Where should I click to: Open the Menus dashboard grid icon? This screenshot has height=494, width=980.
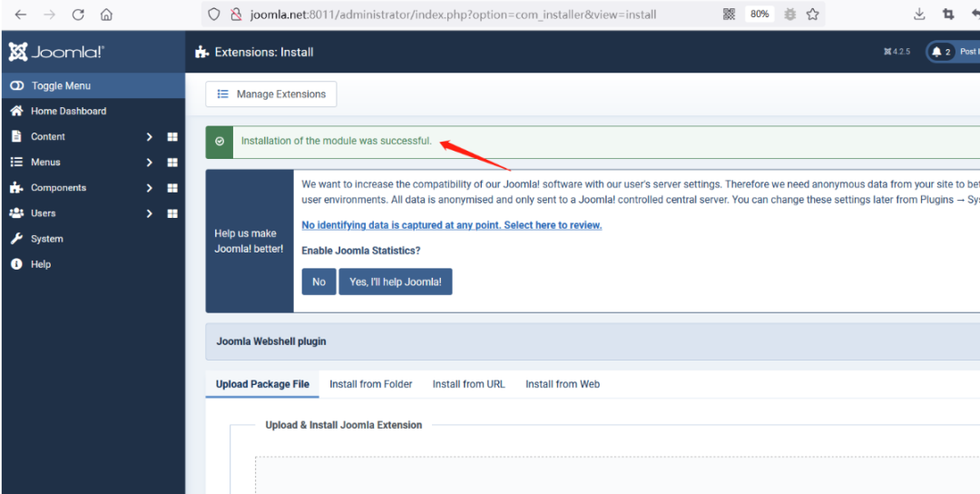(172, 163)
